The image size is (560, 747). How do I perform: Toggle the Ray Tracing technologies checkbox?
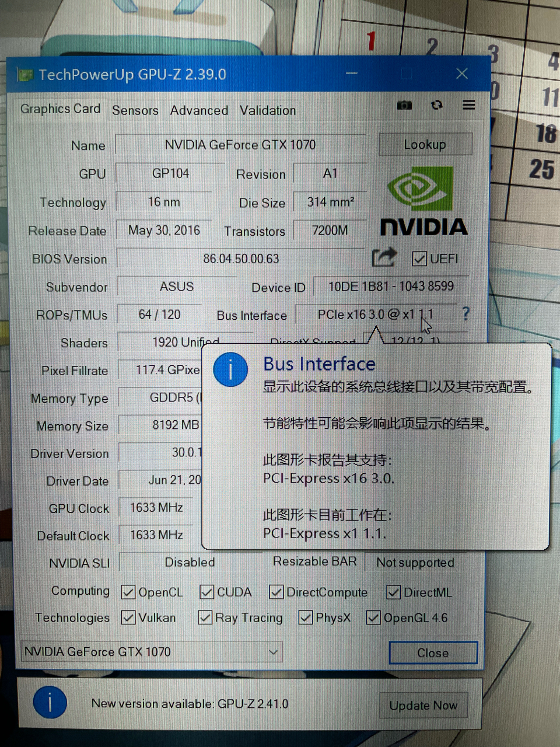205,617
